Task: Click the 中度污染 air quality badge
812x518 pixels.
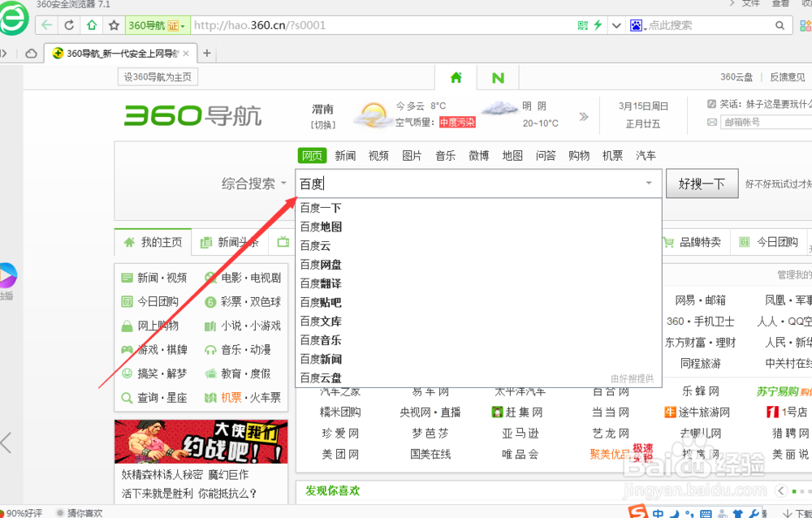Action: point(456,123)
